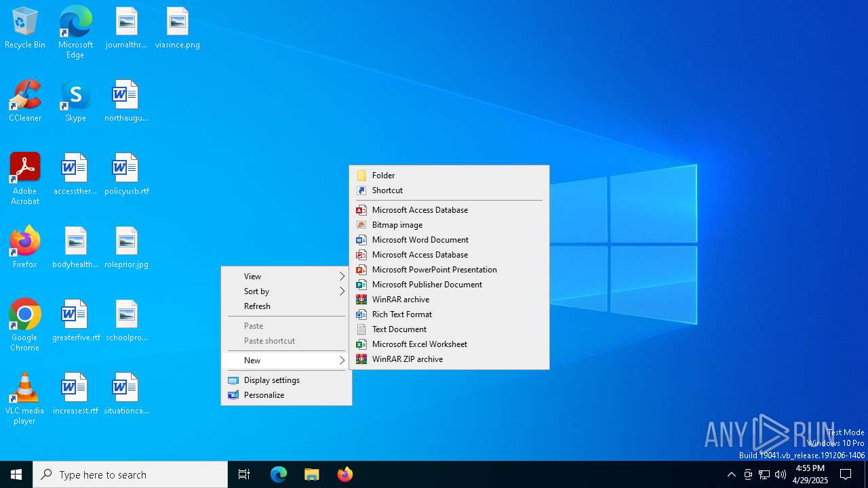Create a new Microsoft PowerPoint Presentation
Screen dimensions: 868x488
point(449,269)
